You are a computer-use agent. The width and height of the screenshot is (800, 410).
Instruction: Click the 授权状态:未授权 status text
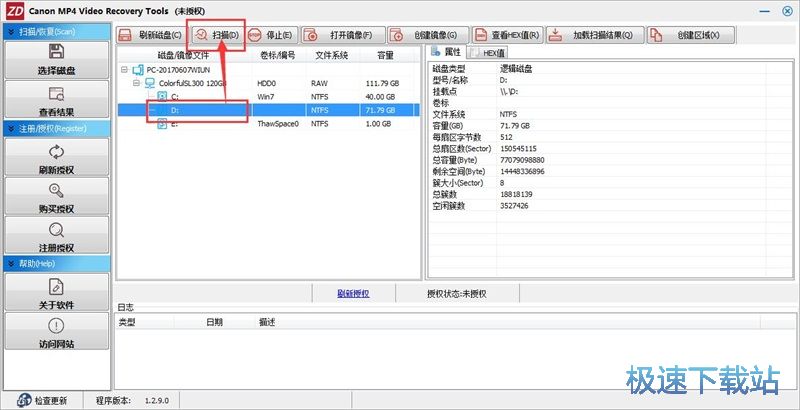click(x=457, y=294)
